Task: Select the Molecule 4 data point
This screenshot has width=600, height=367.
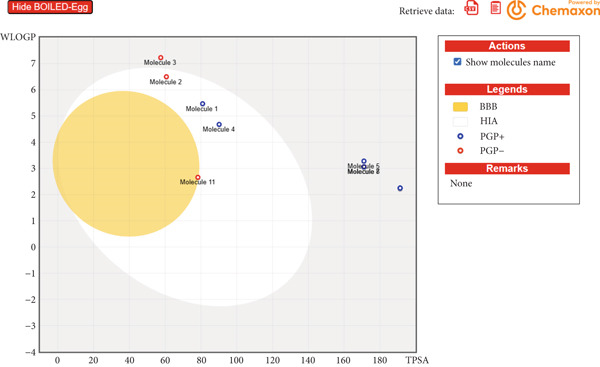Action: tap(219, 125)
